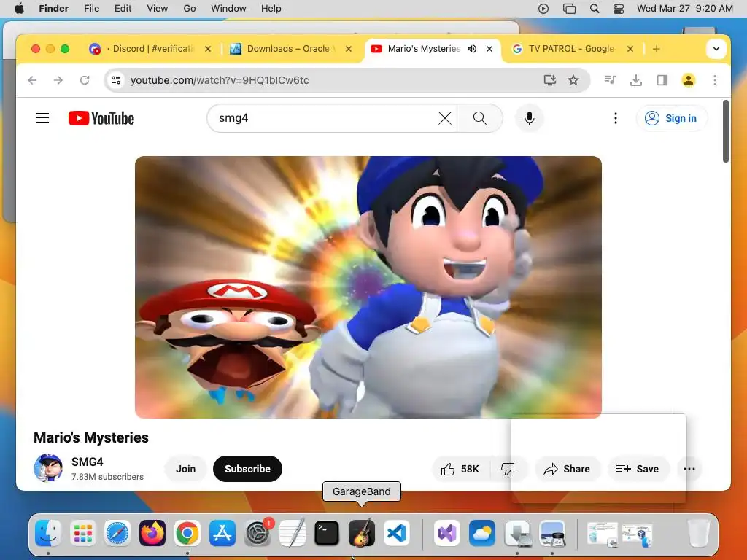Open Spotlight search in menu bar
Image resolution: width=747 pixels, height=560 pixels.
(x=594, y=9)
